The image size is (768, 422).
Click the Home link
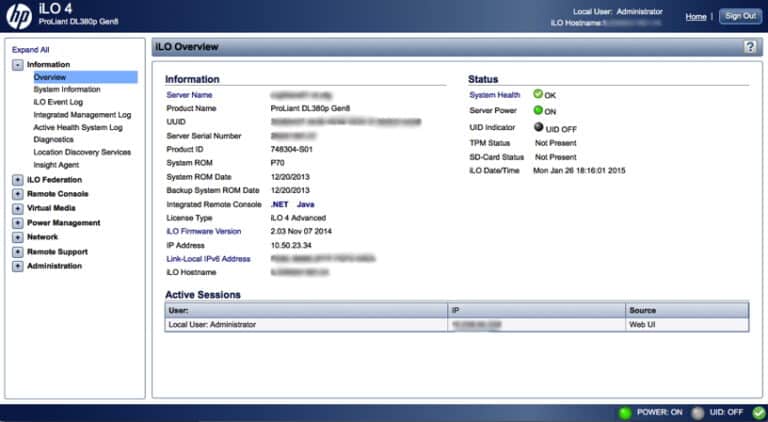[696, 17]
